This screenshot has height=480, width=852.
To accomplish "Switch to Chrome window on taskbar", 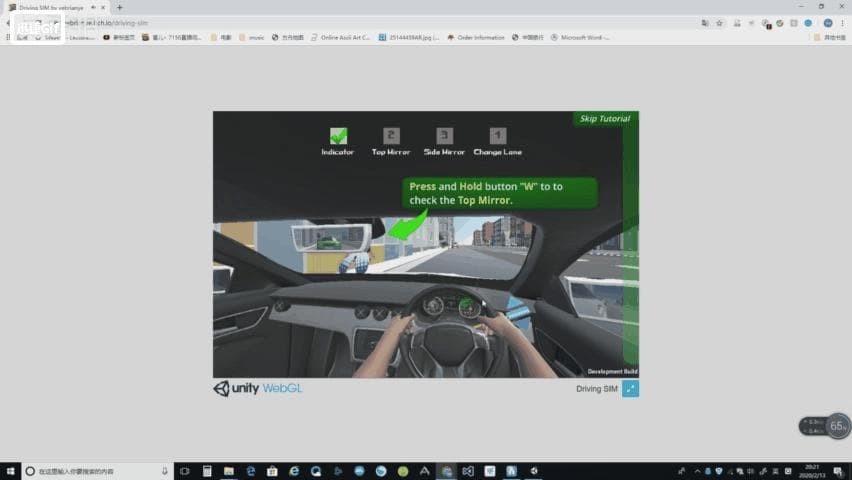I will (447, 471).
